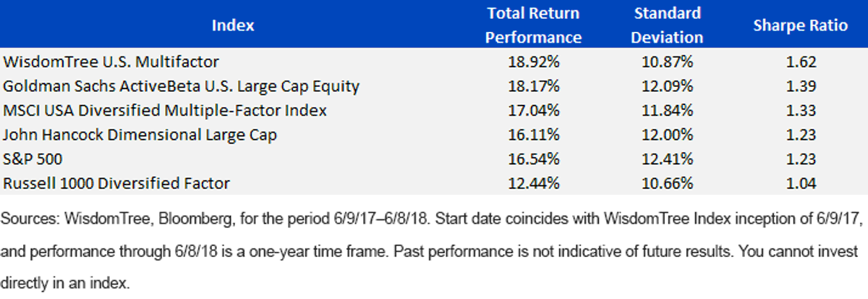The height and width of the screenshot is (299, 868).
Task: Click the 1.62 Sharpe ratio value
Action: tap(801, 62)
